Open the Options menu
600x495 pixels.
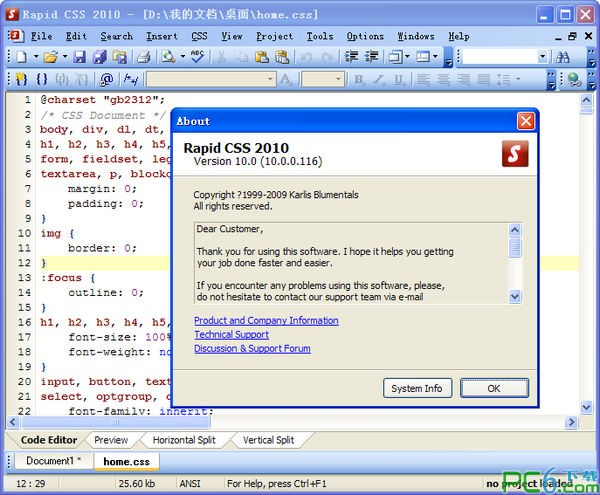[365, 36]
